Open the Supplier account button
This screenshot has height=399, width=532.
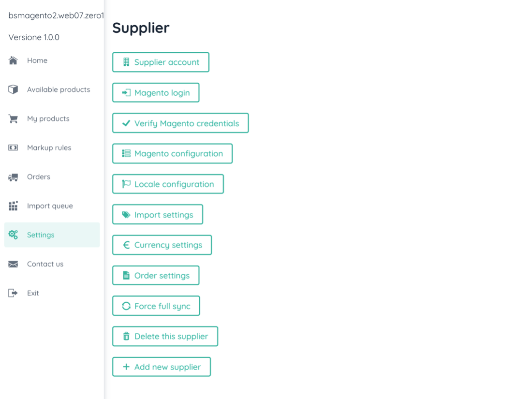point(161,62)
